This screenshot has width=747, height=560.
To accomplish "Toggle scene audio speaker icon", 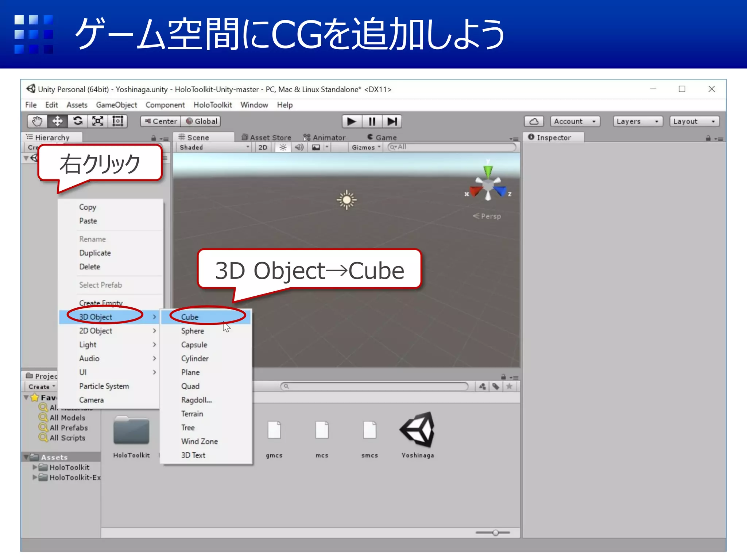I will click(299, 147).
